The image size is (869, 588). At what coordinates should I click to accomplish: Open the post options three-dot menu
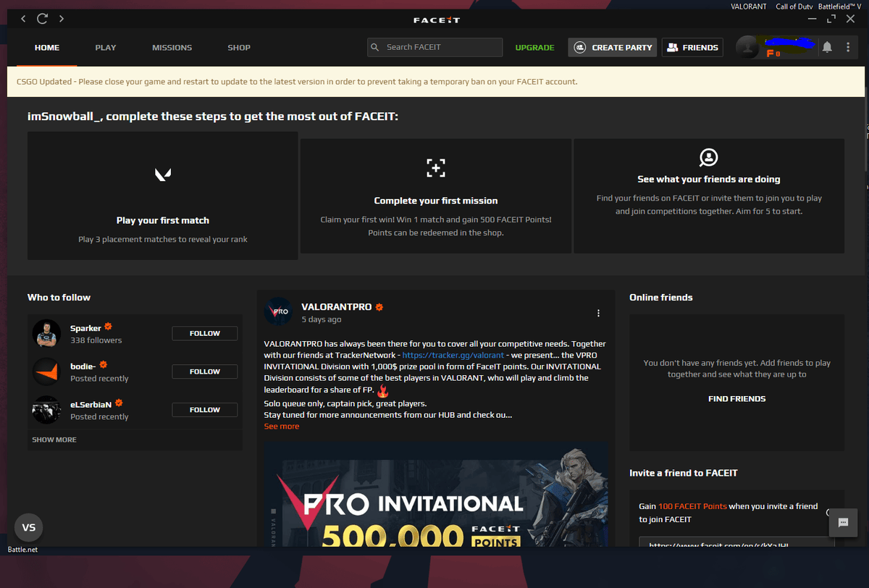tap(598, 313)
